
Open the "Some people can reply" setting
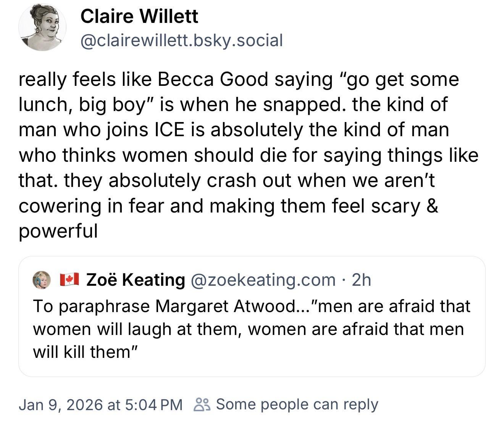[297, 404]
